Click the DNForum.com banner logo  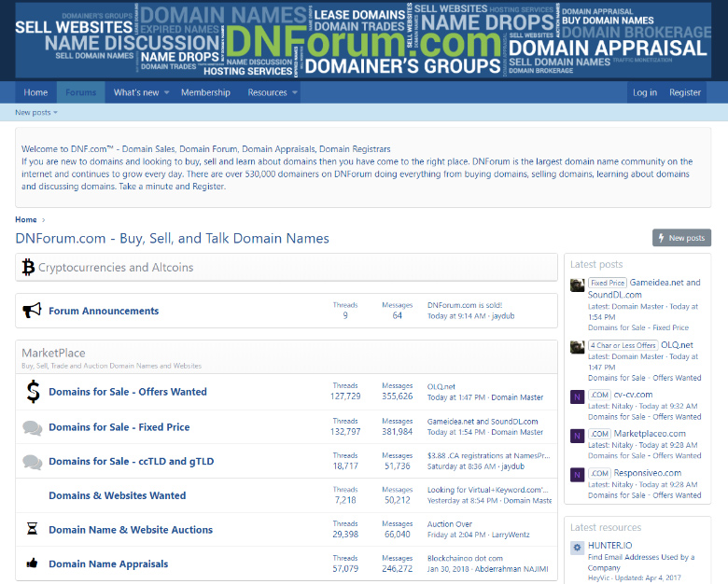pyautogui.click(x=363, y=40)
